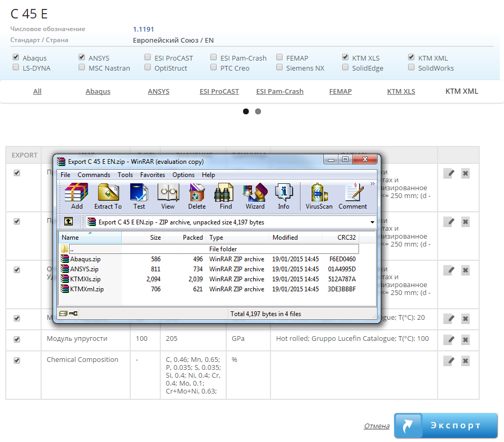Delete the first property row in export table
The height and width of the screenshot is (442, 504).
pyautogui.click(x=465, y=173)
